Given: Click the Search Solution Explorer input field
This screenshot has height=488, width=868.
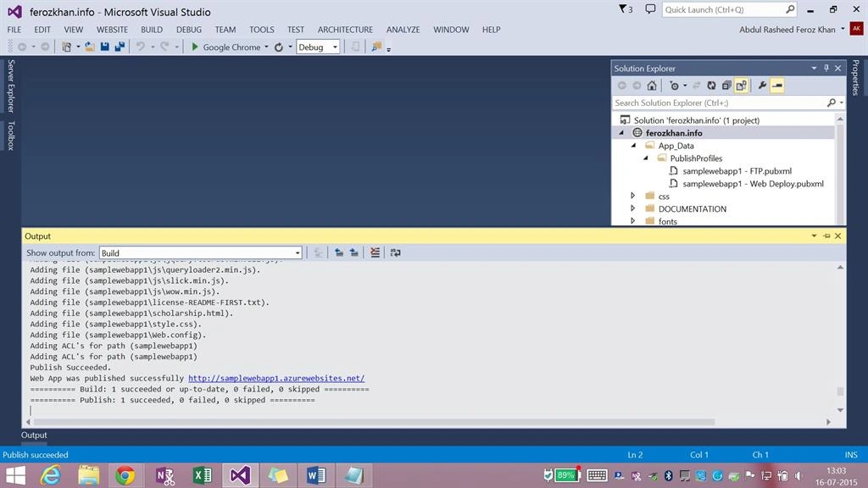Looking at the screenshot, I should [x=720, y=103].
